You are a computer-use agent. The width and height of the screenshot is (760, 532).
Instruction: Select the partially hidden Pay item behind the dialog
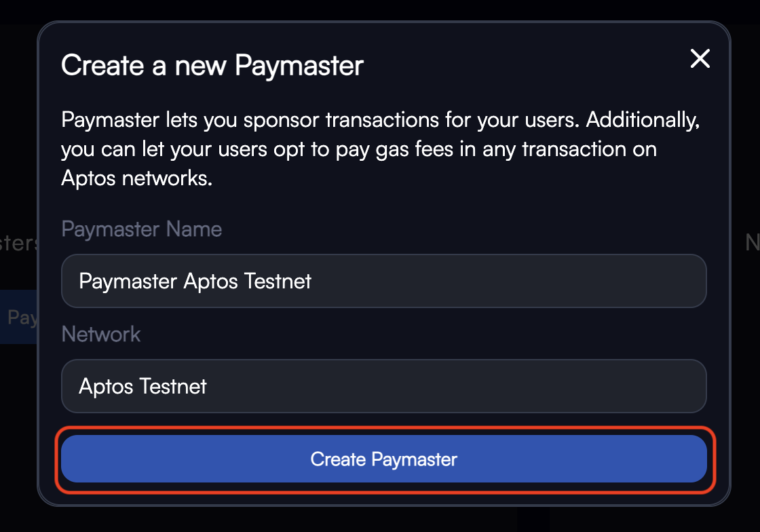click(x=20, y=318)
